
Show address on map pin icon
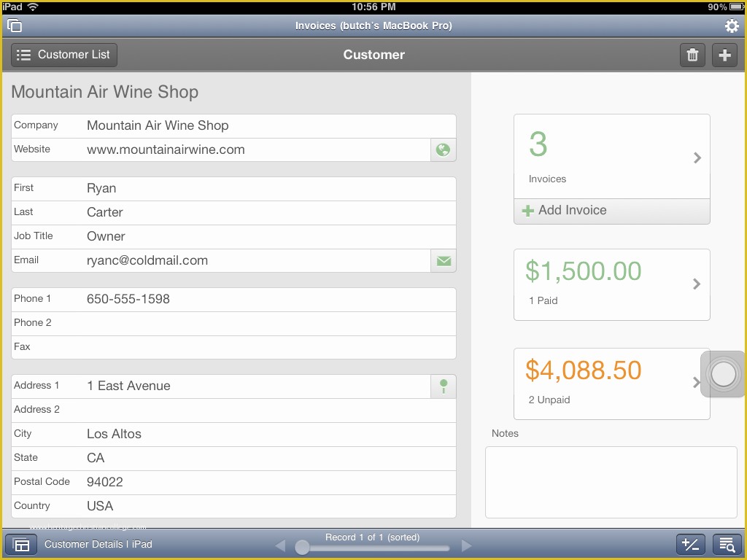pyautogui.click(x=443, y=386)
